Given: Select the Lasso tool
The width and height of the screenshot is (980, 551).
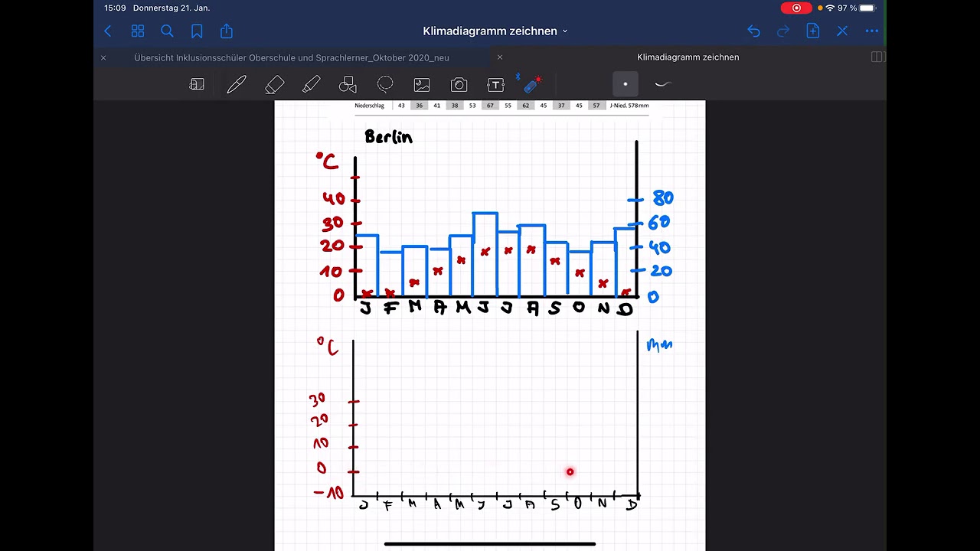Looking at the screenshot, I should [x=385, y=84].
